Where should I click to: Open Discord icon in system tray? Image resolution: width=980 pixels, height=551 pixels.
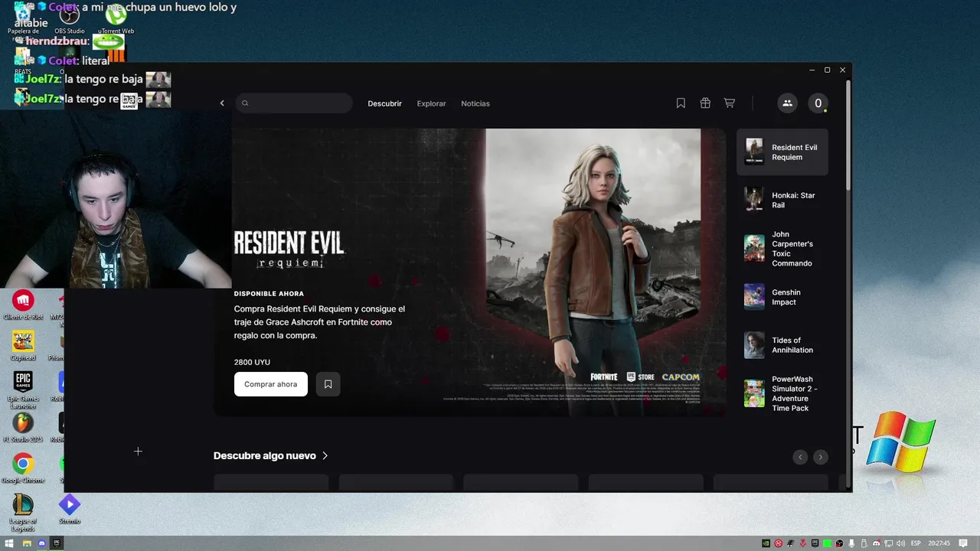(x=877, y=543)
